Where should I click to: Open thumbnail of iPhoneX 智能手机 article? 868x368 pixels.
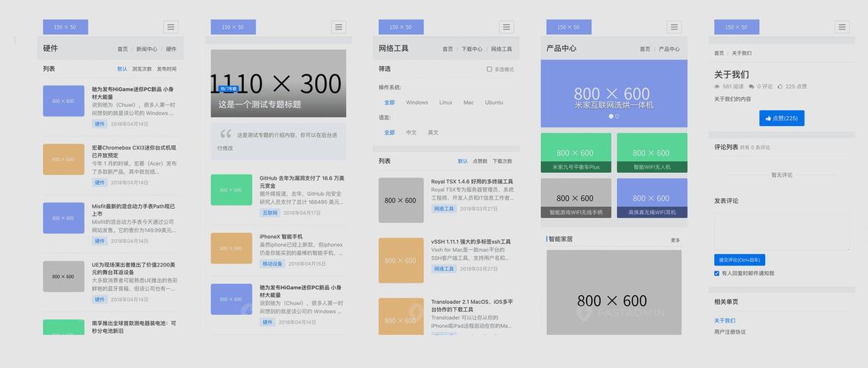pyautogui.click(x=231, y=249)
